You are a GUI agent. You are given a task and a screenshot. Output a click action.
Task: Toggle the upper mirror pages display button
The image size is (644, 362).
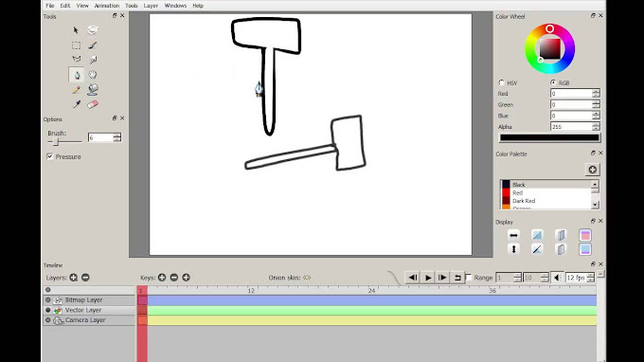click(x=561, y=235)
